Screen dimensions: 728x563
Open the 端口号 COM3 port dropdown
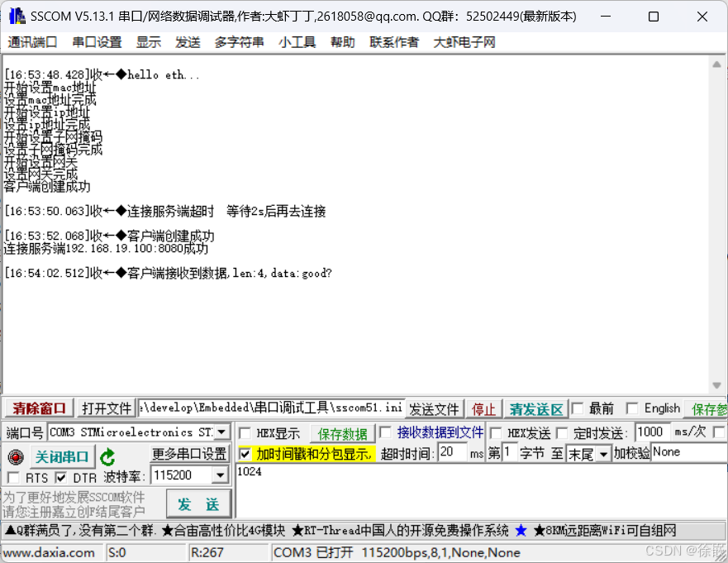(x=222, y=432)
